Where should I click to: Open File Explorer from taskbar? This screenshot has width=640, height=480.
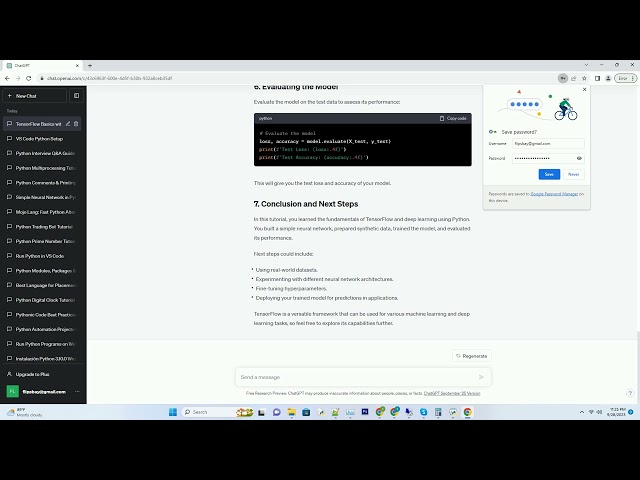[x=291, y=412]
